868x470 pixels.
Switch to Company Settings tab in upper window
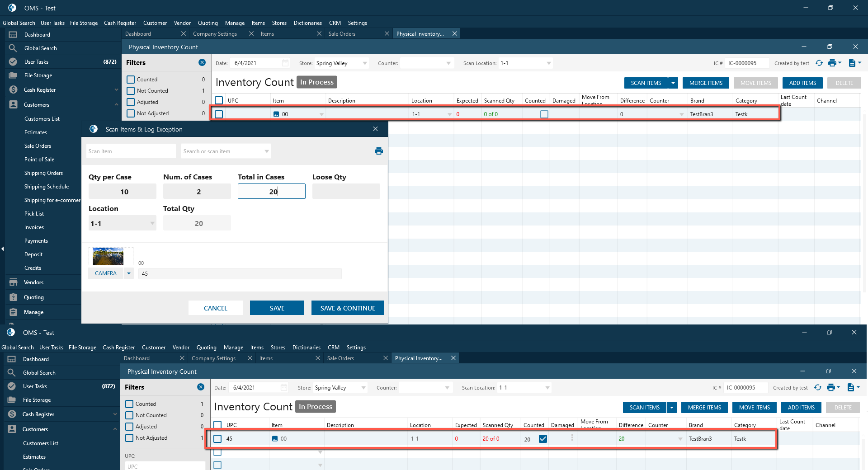[215, 34]
